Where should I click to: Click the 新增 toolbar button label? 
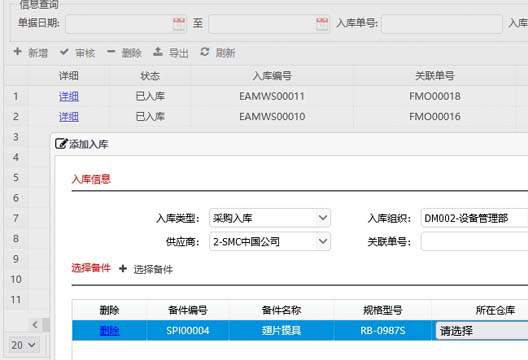pyautogui.click(x=38, y=53)
